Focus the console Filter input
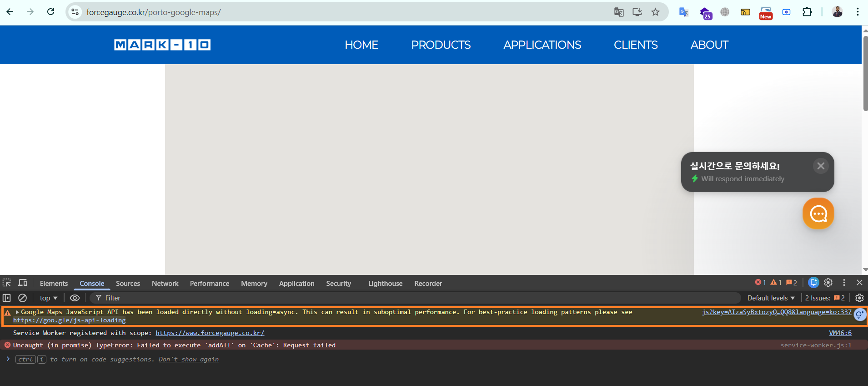 click(x=416, y=298)
